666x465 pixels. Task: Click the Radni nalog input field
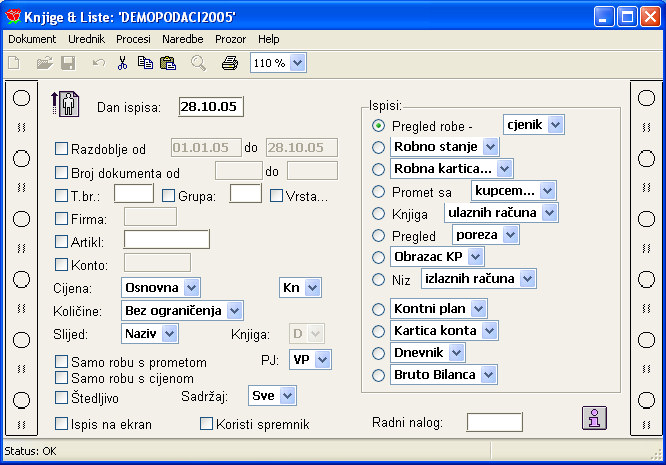494,423
